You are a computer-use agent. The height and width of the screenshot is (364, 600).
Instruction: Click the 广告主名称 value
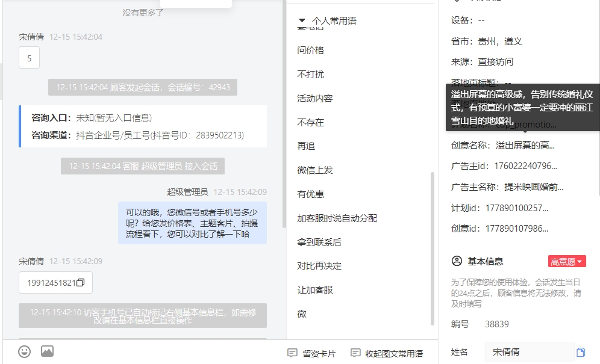pyautogui.click(x=534, y=187)
